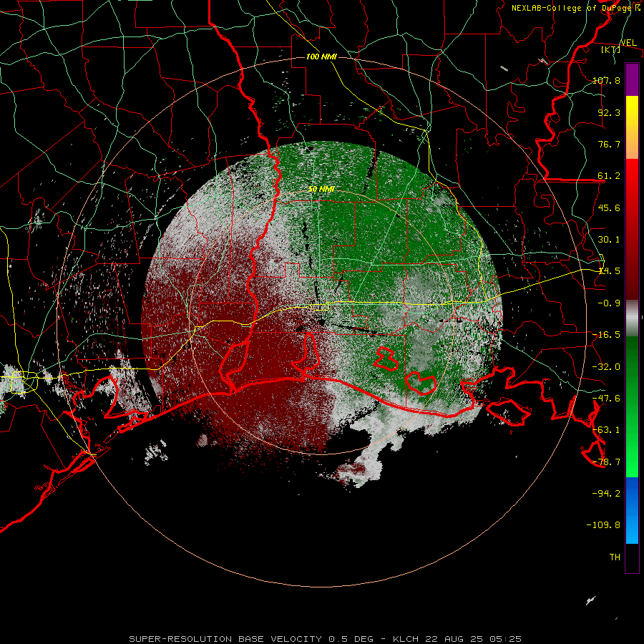Select the 45.6 scale value
644x644 pixels.
point(609,208)
